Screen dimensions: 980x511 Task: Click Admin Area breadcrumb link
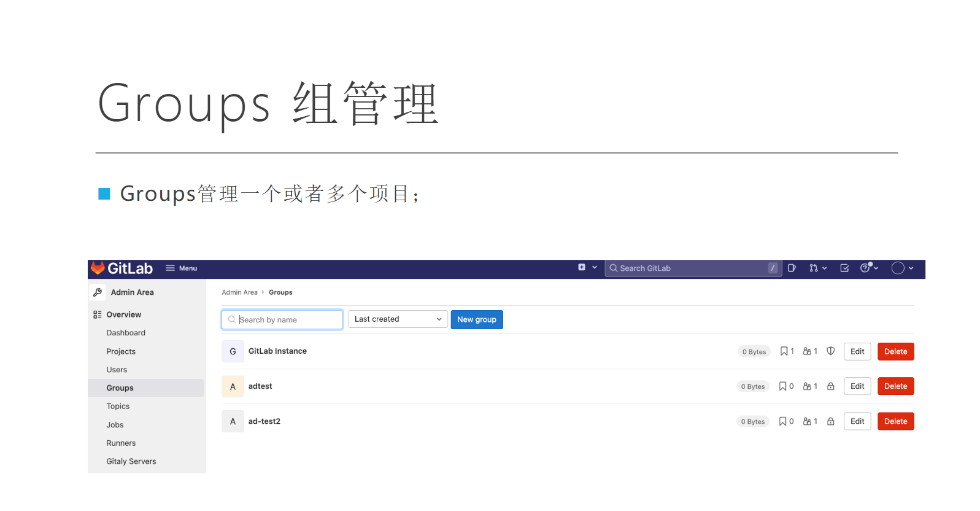point(240,292)
